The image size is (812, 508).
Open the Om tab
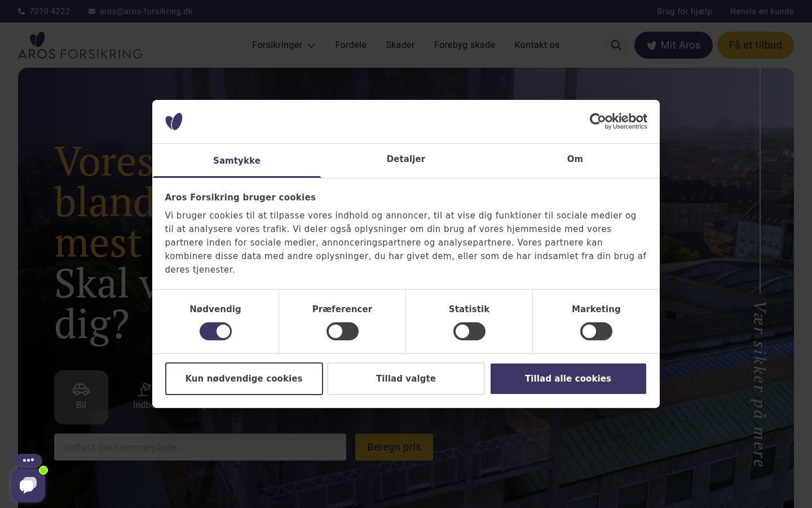pos(575,159)
